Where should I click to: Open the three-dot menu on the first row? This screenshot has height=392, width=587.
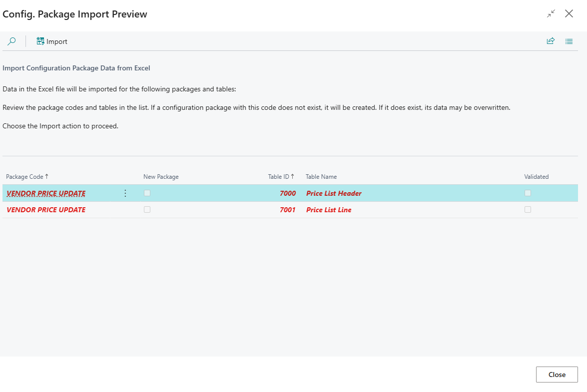125,193
